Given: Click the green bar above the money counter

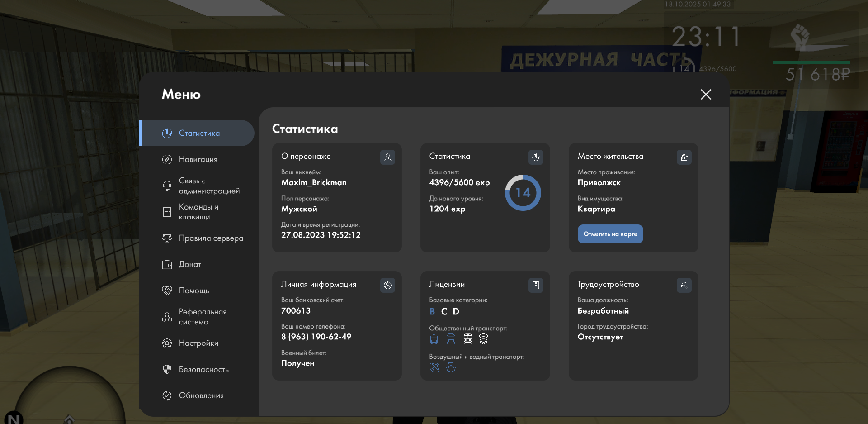Looking at the screenshot, I should pos(811,62).
